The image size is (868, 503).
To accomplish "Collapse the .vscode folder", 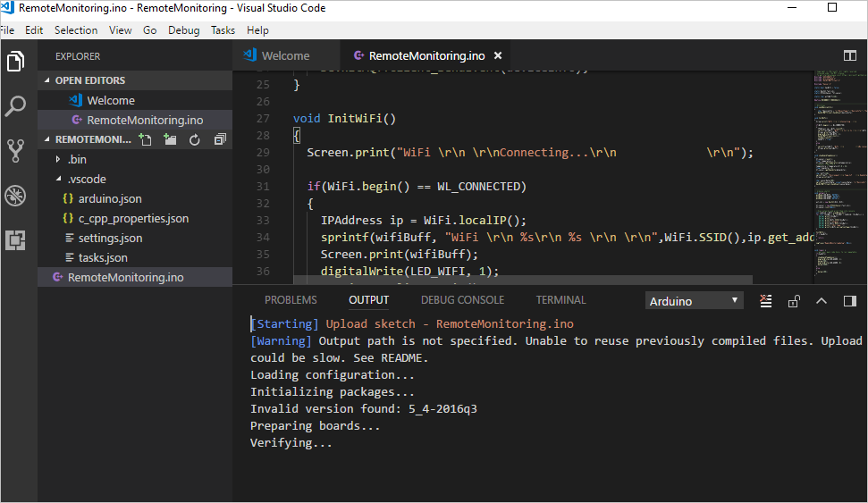I will (x=58, y=179).
